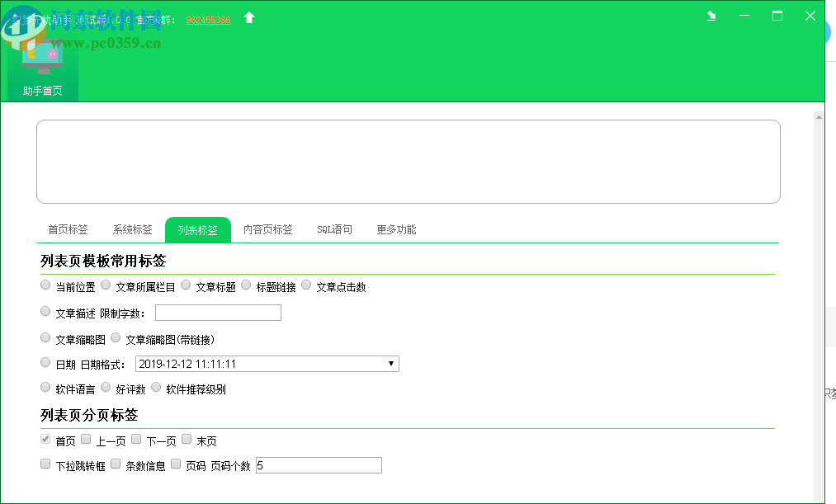Click the 页码个数 input showing 5
836x504 pixels.
pos(319,465)
